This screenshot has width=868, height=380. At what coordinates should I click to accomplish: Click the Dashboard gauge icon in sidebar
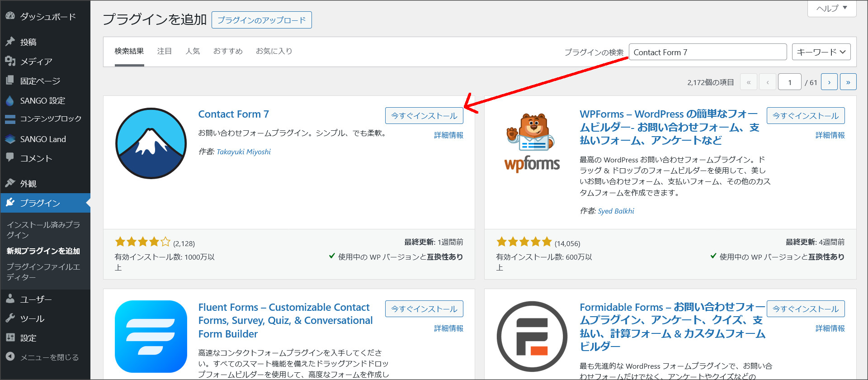(10, 16)
